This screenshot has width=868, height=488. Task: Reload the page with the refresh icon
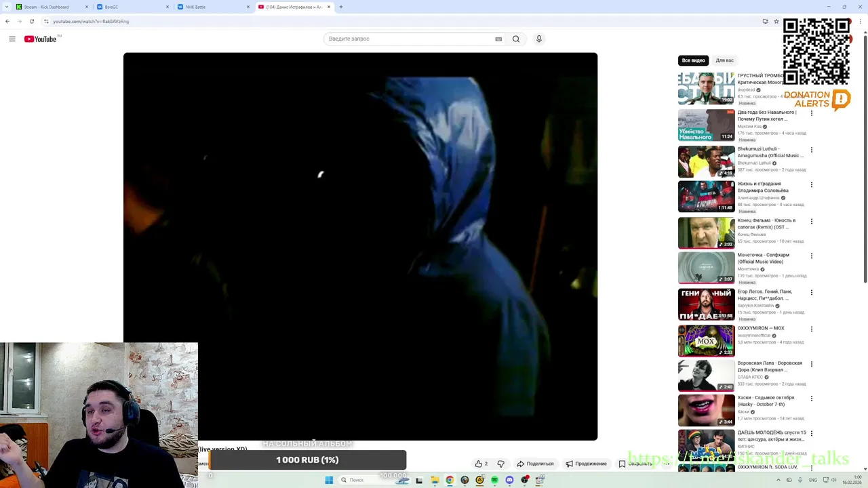[x=31, y=21]
